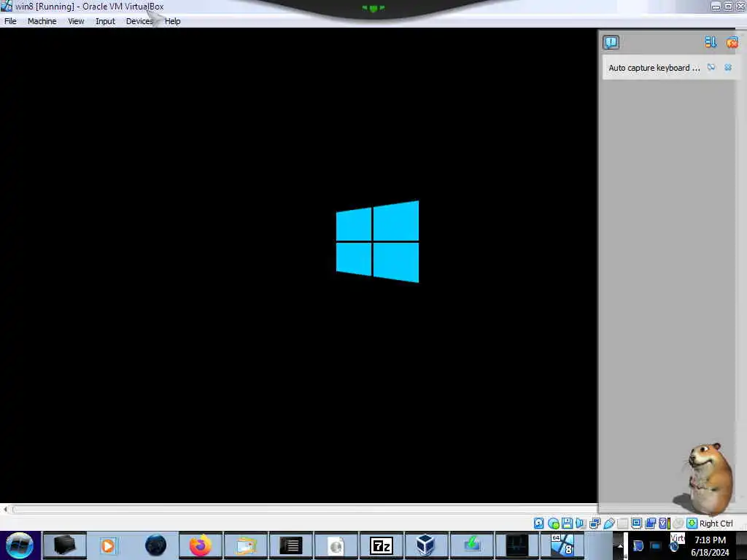Click the network adapter indicator
The width and height of the screenshot is (747, 560).
coord(595,524)
